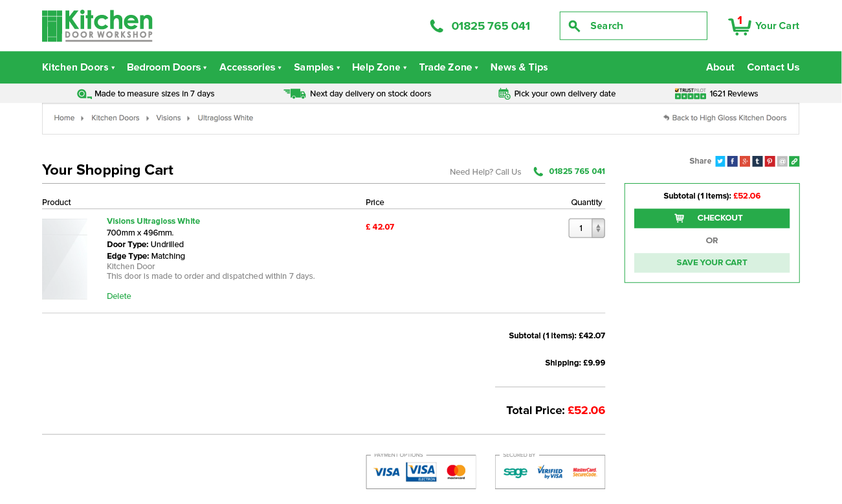Click the made-to-measure magnifier icon

tap(84, 94)
